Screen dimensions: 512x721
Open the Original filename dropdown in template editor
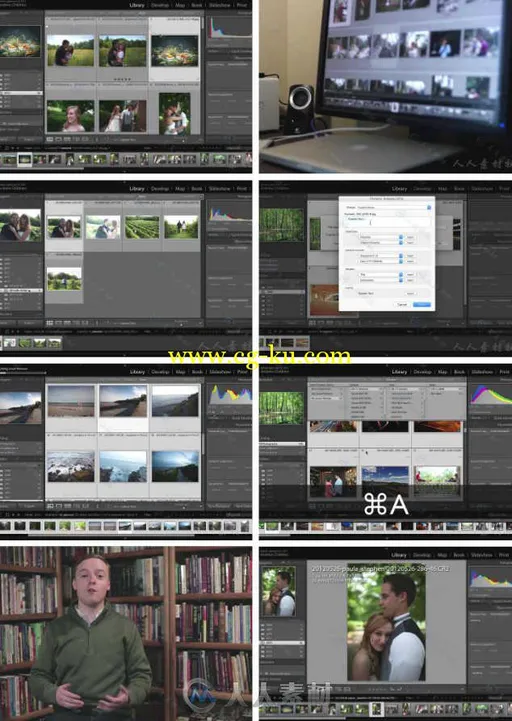coord(381,242)
